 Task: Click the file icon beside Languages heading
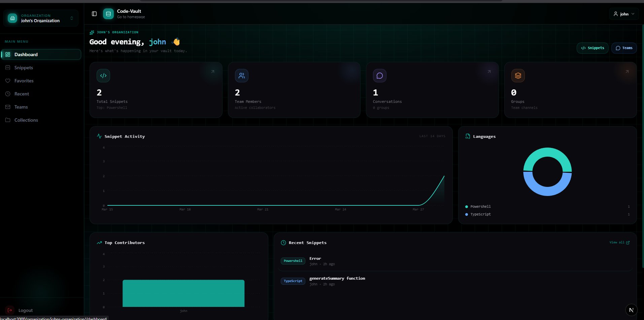[468, 136]
